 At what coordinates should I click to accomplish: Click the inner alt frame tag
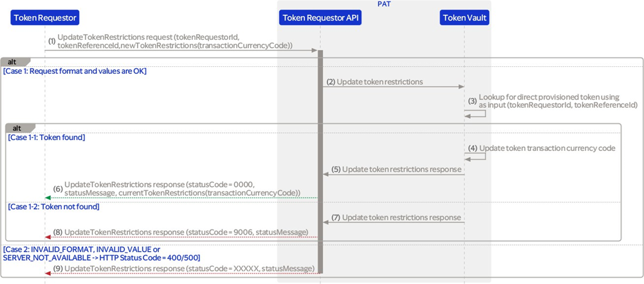(x=17, y=128)
